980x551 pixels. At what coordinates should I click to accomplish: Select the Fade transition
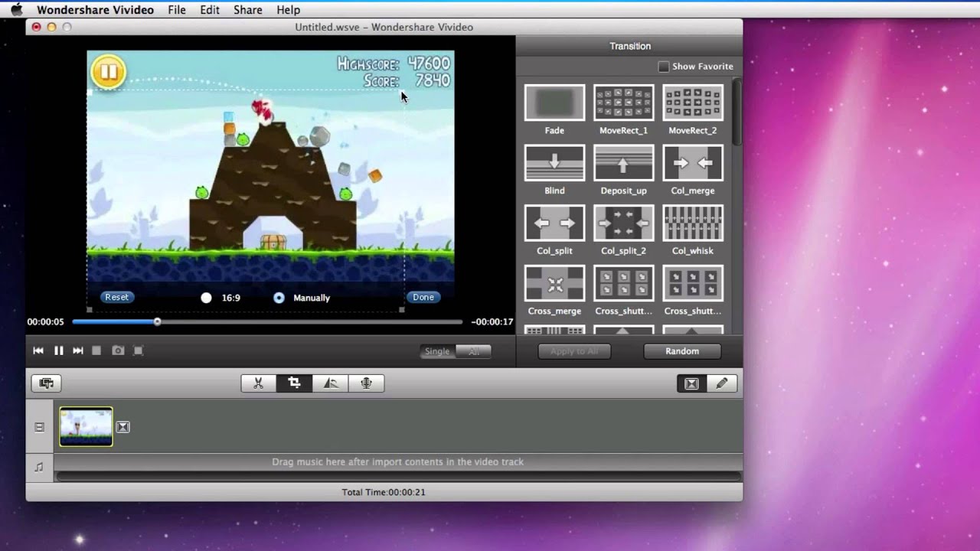pos(554,103)
